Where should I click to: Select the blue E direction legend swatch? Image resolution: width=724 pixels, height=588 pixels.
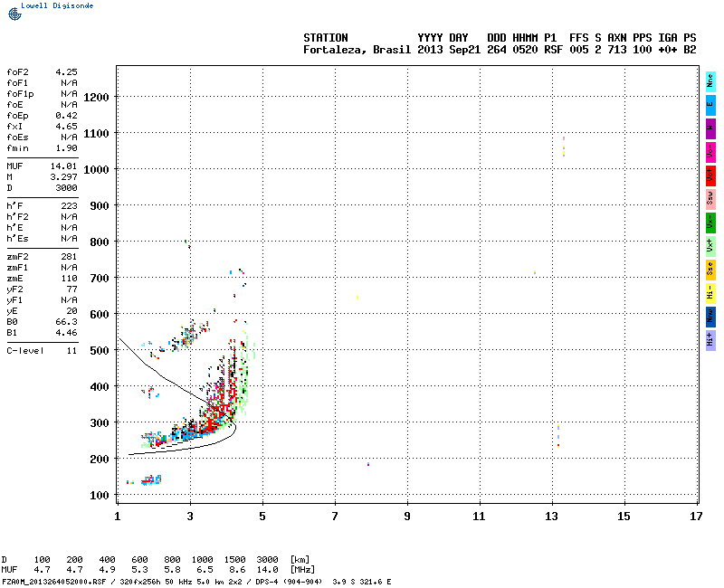[710, 105]
